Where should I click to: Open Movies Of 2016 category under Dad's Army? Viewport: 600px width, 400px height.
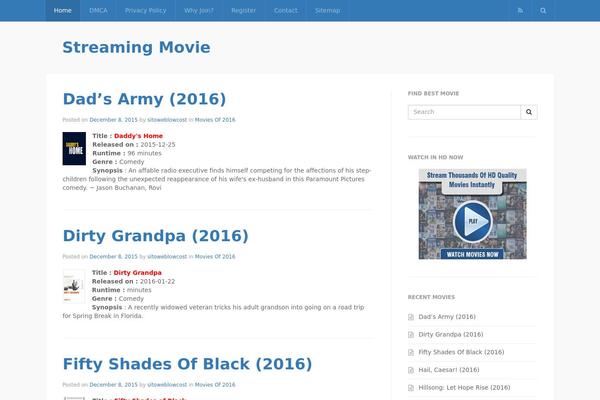(x=215, y=120)
